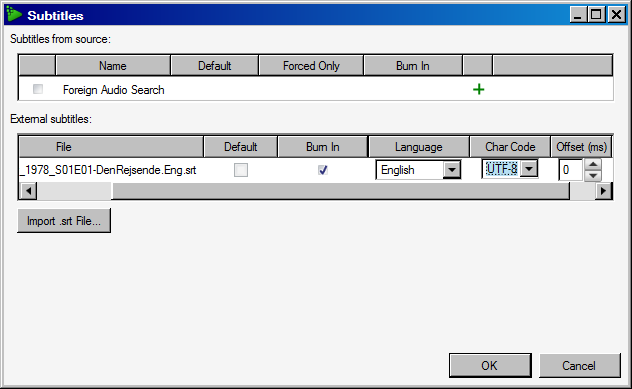
Task: Click the horizontal scrollbar thumb
Action: [x=341, y=191]
